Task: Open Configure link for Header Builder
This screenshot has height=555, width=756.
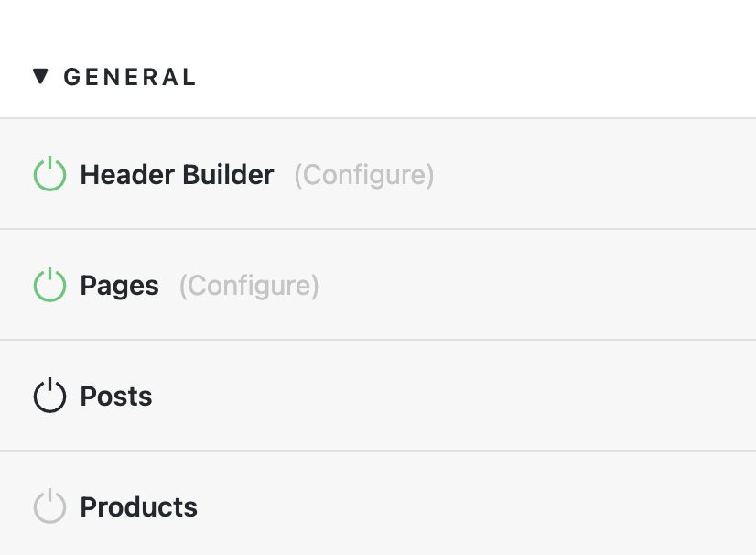Action: 364,175
